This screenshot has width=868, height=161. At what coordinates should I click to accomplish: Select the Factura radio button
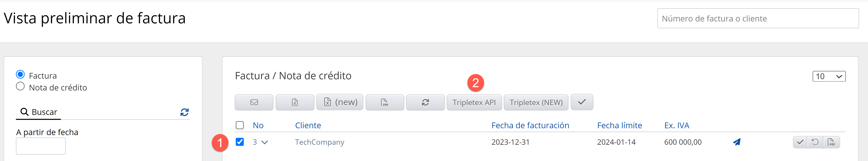coord(20,74)
